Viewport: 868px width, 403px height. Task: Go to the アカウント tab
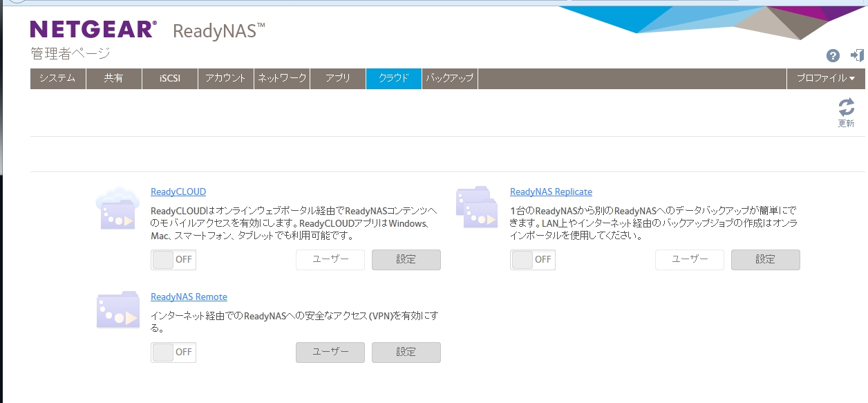coord(226,79)
